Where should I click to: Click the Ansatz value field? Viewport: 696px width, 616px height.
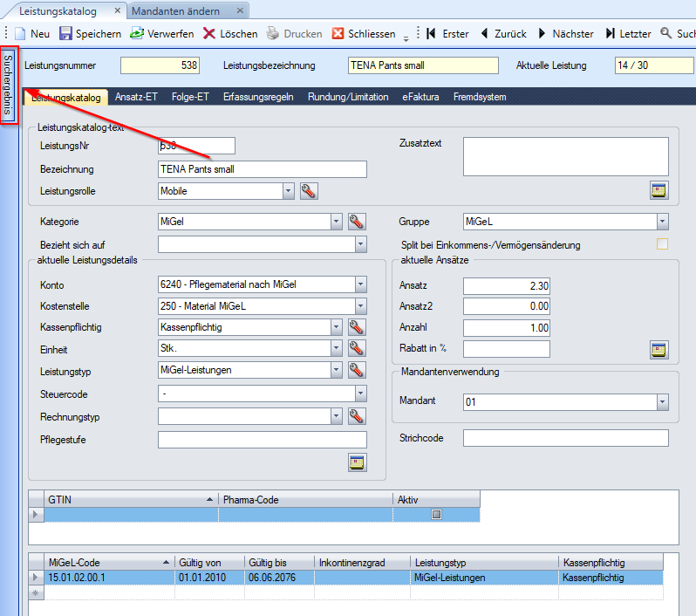(x=507, y=285)
